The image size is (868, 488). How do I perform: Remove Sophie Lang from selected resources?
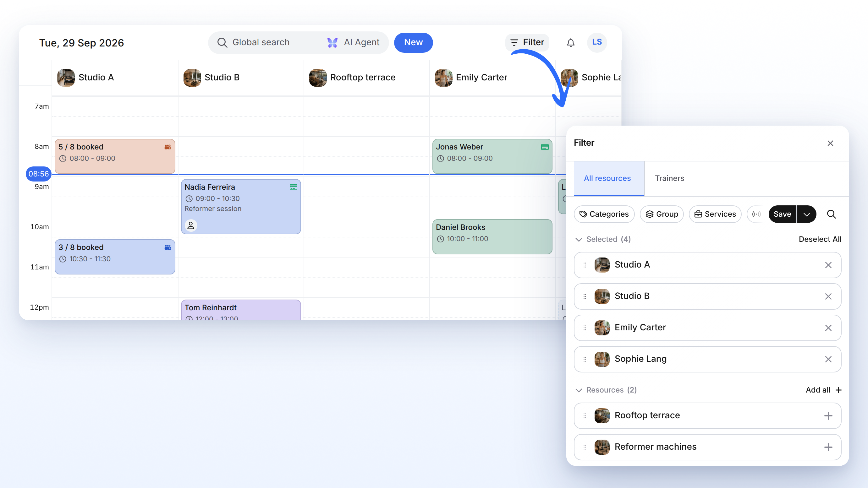[x=828, y=359]
